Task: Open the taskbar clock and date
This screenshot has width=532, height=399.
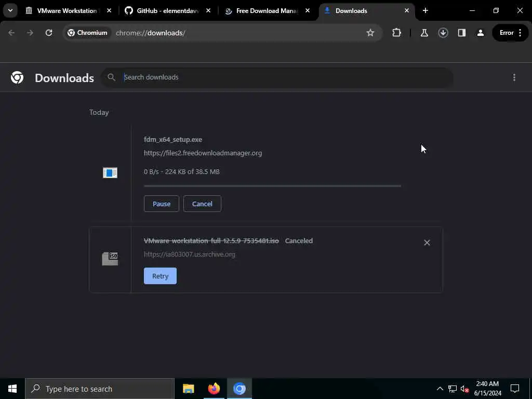Action: [487, 389]
